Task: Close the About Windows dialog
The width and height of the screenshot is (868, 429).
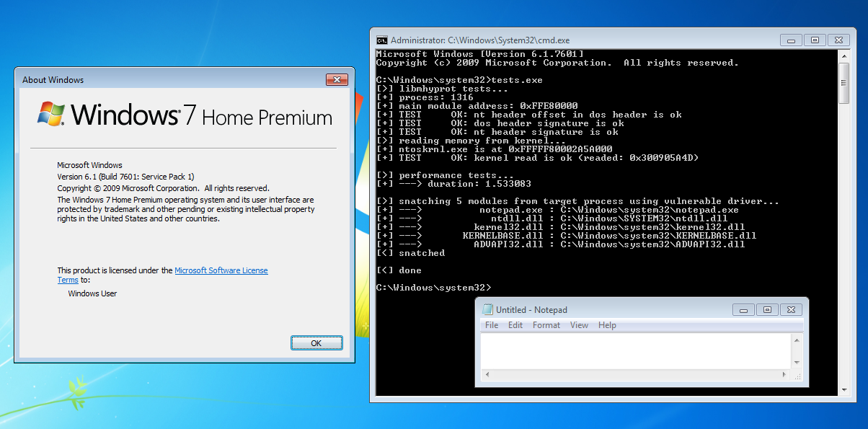Action: (337, 79)
